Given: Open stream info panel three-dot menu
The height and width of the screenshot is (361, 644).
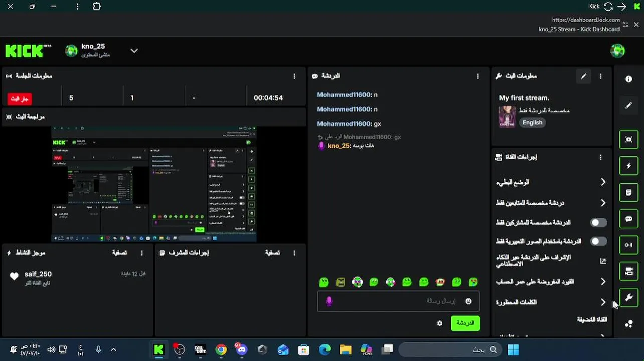Looking at the screenshot, I should (600, 76).
